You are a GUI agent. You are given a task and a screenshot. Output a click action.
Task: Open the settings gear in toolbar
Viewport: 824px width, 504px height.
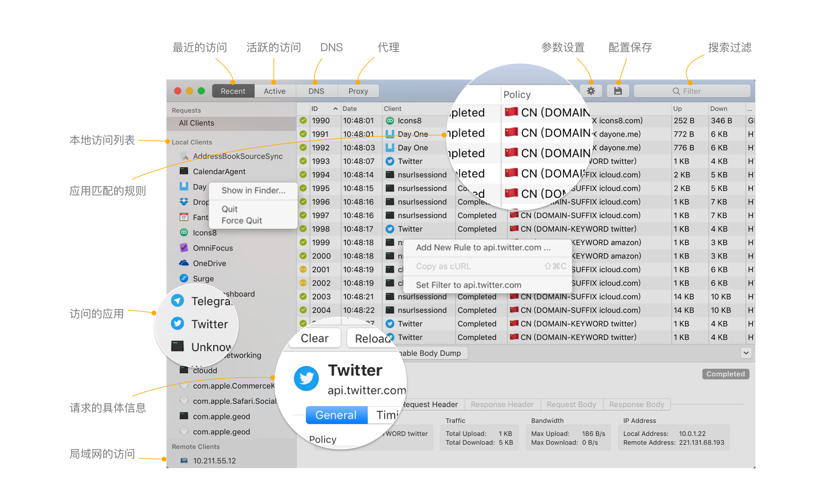[x=591, y=91]
